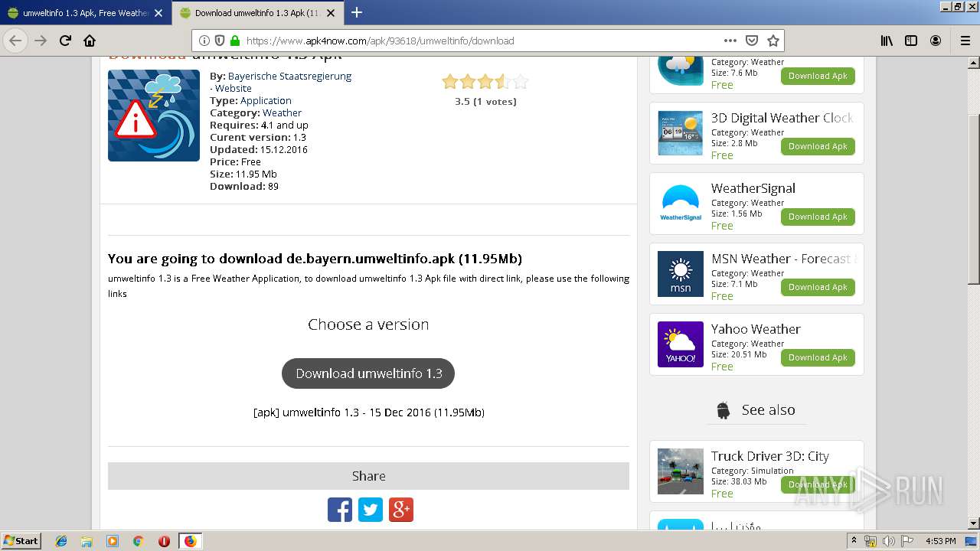980x551 pixels.
Task: Open the developer Website link
Action: pyautogui.click(x=234, y=88)
